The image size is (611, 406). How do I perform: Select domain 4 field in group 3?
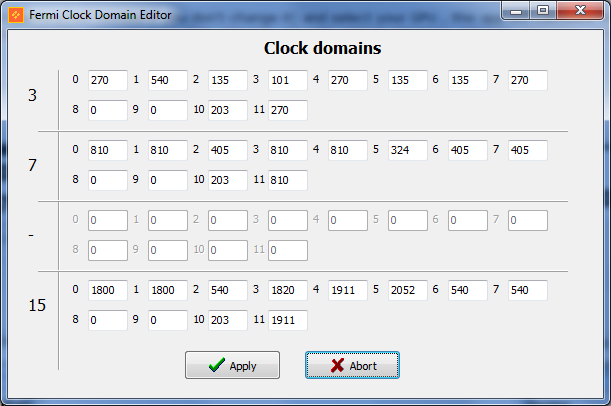coord(348,80)
